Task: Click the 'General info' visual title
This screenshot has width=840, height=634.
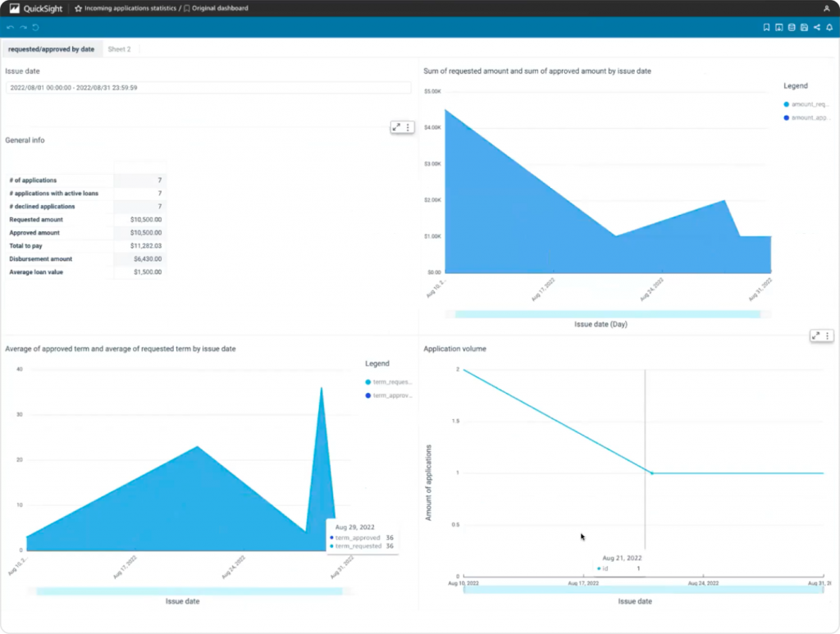Action: pos(25,140)
